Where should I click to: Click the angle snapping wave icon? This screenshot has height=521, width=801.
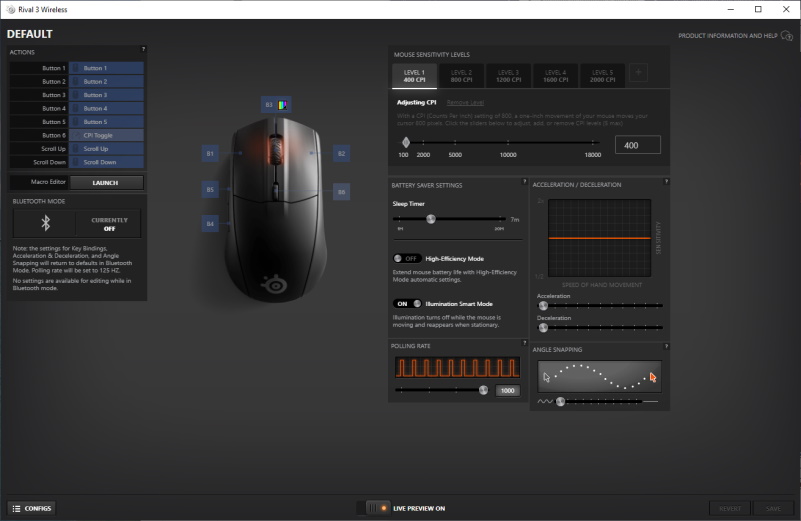(x=545, y=401)
